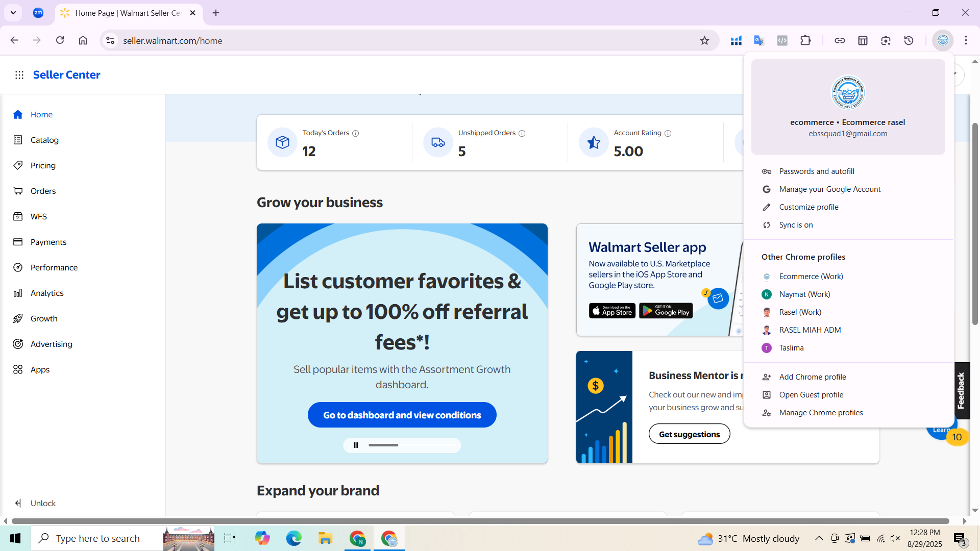This screenshot has width=980, height=551.
Task: View site information for seller.walmart.com
Action: (x=110, y=40)
